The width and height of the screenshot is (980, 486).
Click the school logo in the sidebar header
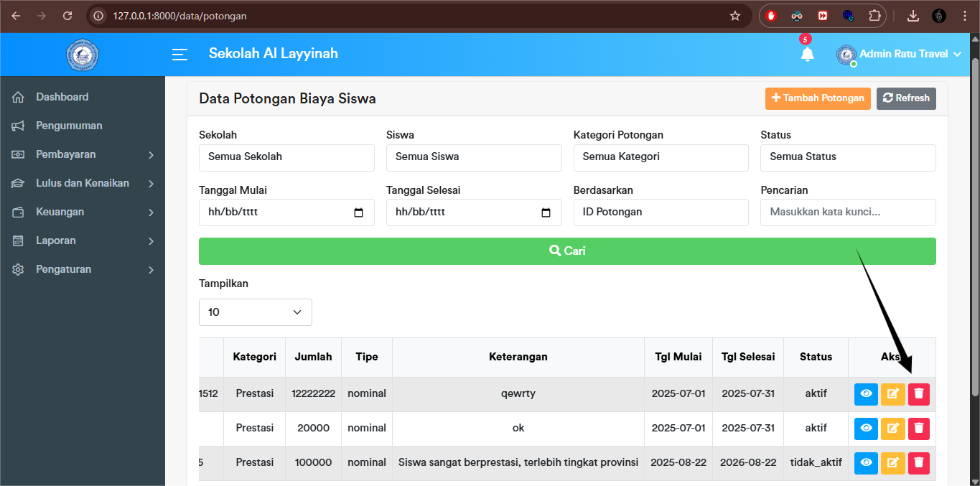[x=82, y=54]
